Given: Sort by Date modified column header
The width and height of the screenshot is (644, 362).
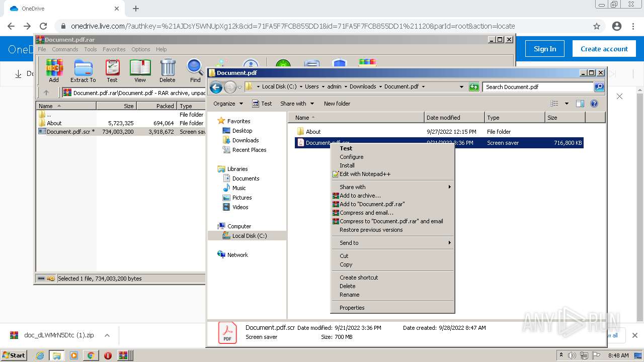Looking at the screenshot, I should click(455, 118).
